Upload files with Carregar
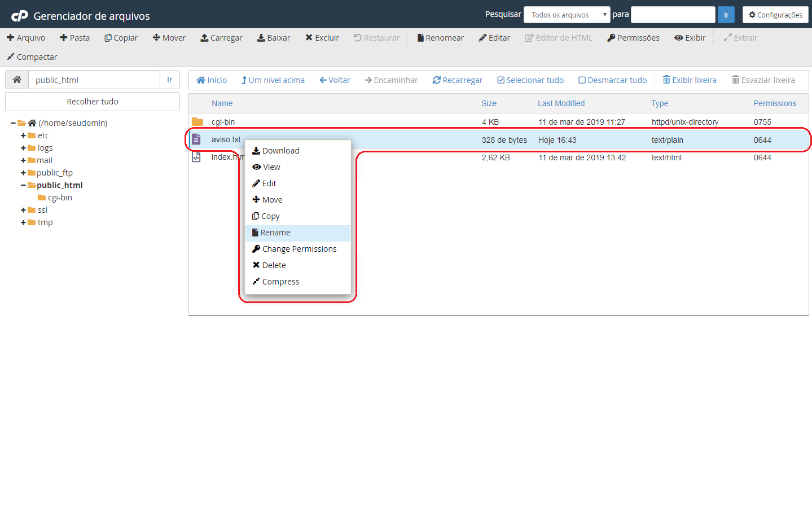 point(222,38)
